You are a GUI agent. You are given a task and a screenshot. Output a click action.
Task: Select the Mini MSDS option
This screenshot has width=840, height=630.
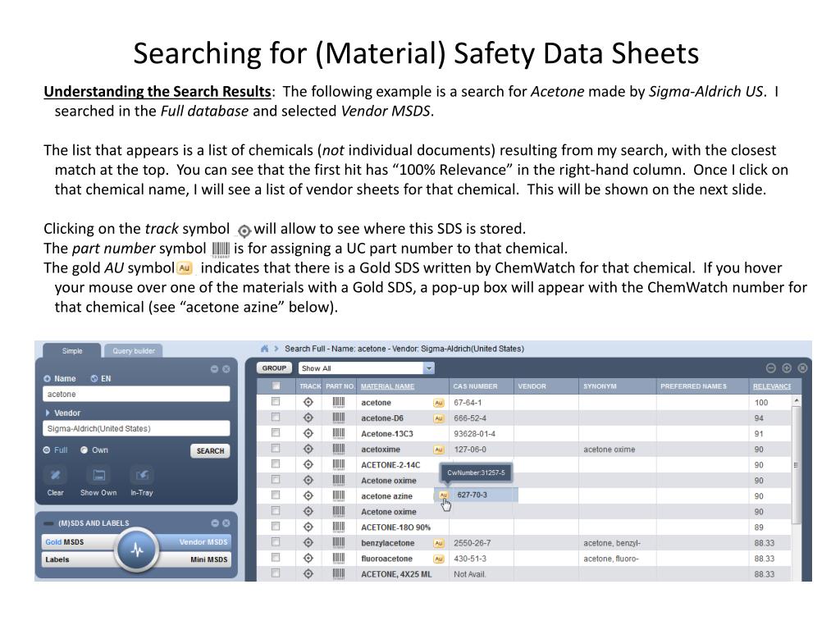point(209,559)
